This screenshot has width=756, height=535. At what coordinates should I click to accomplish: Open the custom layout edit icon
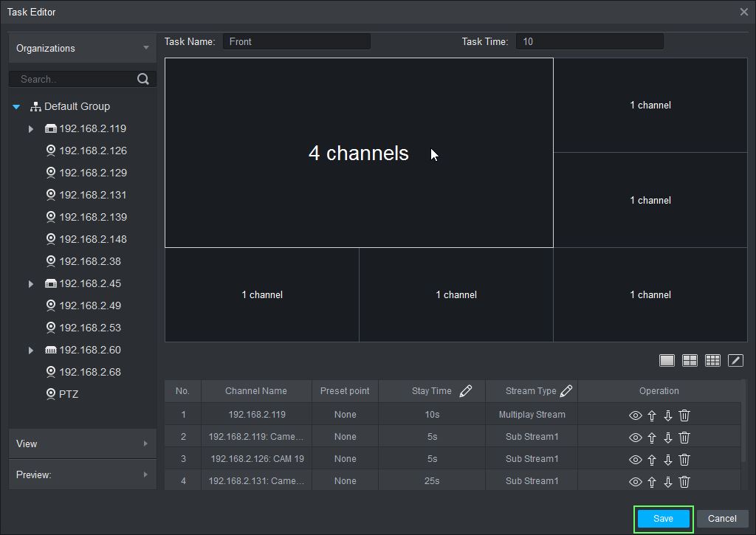click(x=735, y=360)
